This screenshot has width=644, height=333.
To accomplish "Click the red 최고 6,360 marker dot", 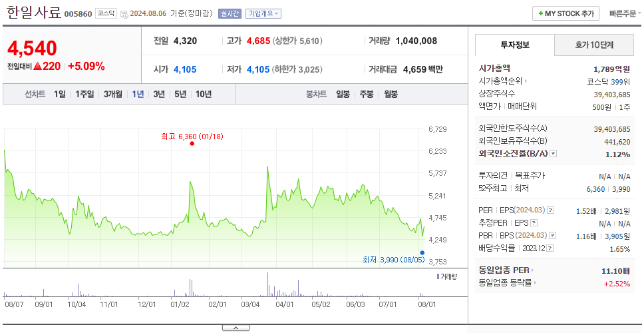I will 192,143.
